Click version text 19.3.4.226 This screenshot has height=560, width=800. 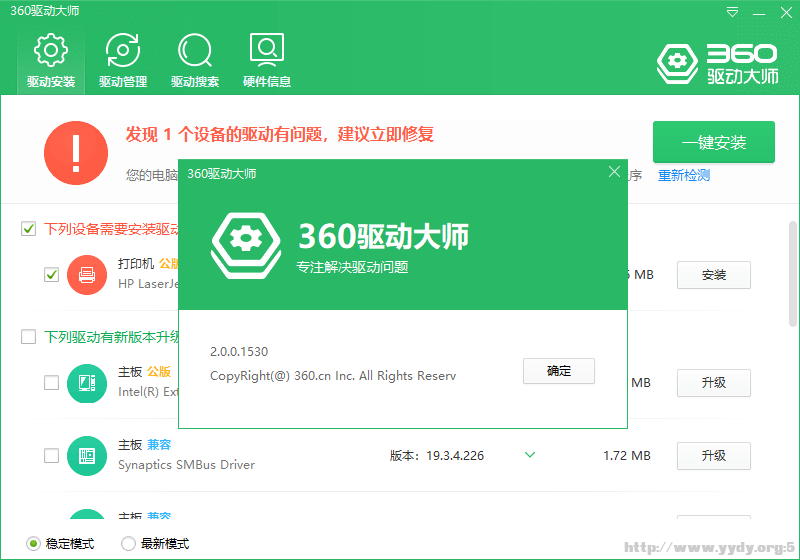pos(455,455)
